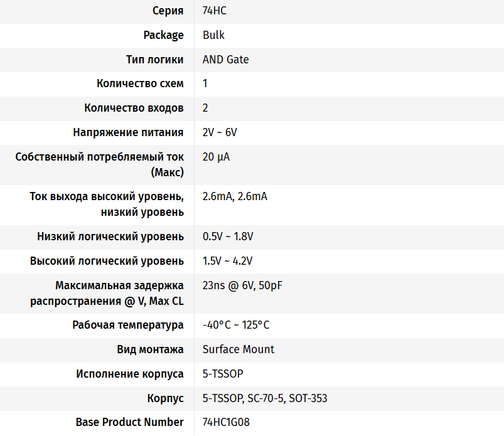Screen dimensions: 504x436
Task: Click the 2V ~ 6V supply voltage value
Action: tap(220, 132)
